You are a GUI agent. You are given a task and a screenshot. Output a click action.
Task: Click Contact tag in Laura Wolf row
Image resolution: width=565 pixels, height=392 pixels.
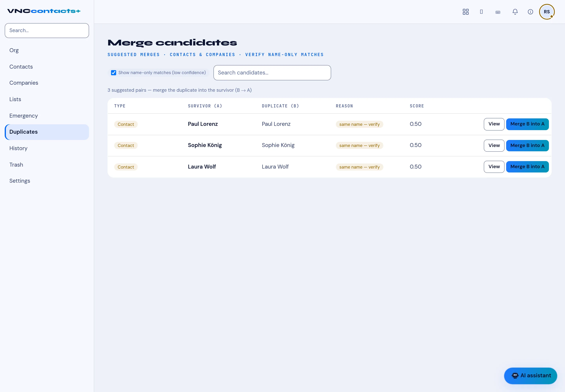pos(126,167)
